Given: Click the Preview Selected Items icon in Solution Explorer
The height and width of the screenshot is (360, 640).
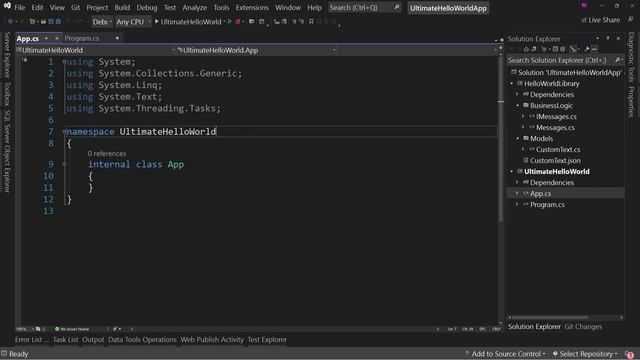Looking at the screenshot, I should [x=594, y=49].
